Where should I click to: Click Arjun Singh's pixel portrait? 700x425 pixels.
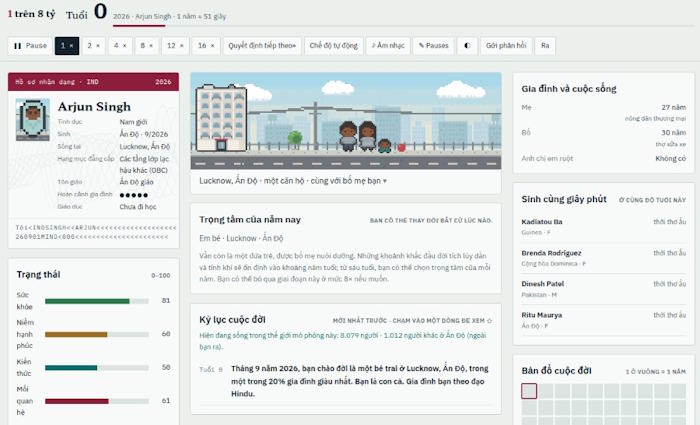click(33, 120)
